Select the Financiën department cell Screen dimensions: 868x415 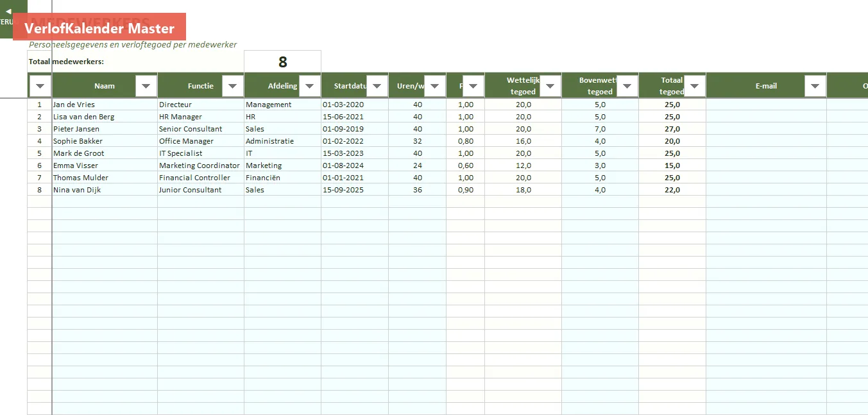pos(283,178)
